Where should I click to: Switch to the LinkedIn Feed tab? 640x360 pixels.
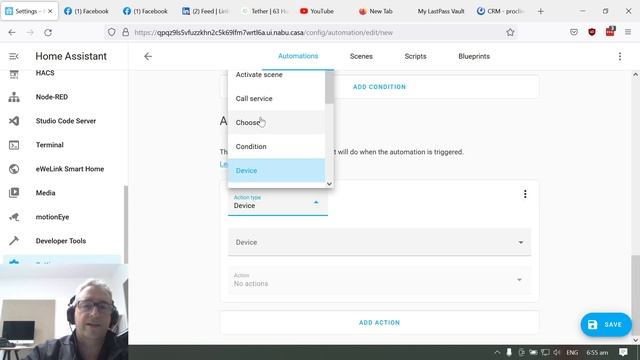click(205, 11)
